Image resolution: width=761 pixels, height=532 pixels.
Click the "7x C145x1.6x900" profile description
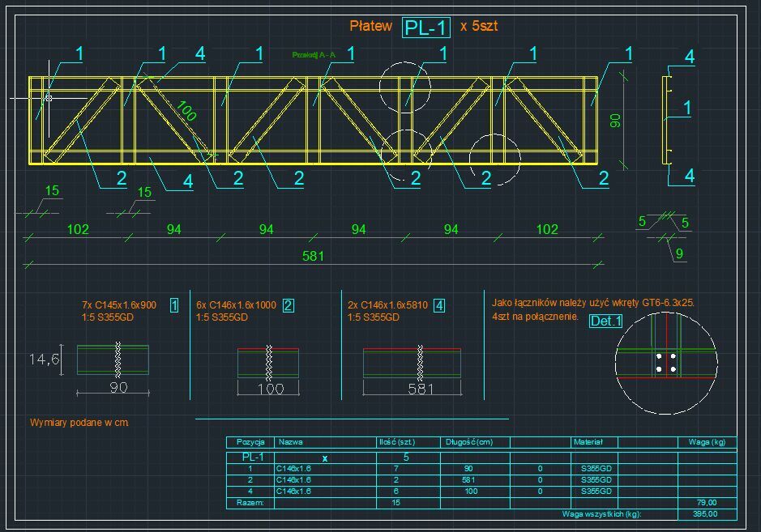[x=119, y=305]
